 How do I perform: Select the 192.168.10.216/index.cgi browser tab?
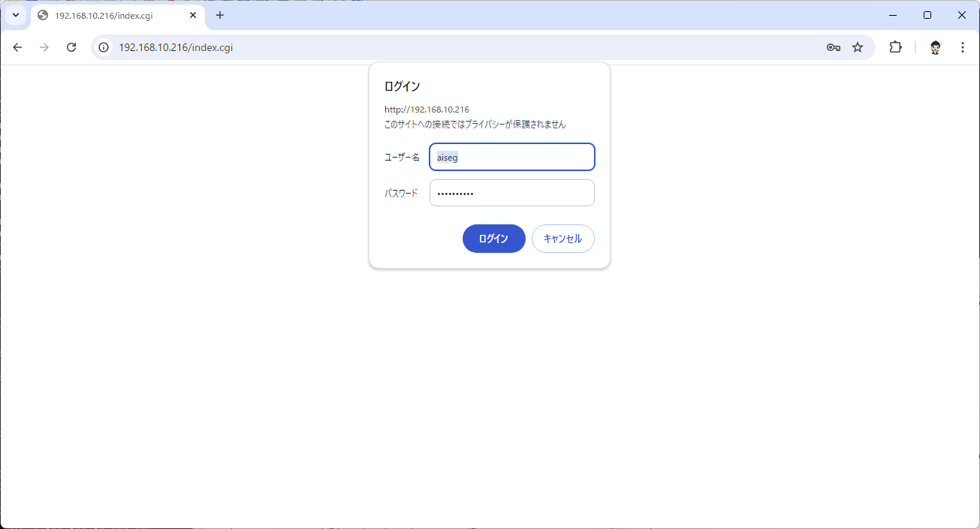coord(105,15)
